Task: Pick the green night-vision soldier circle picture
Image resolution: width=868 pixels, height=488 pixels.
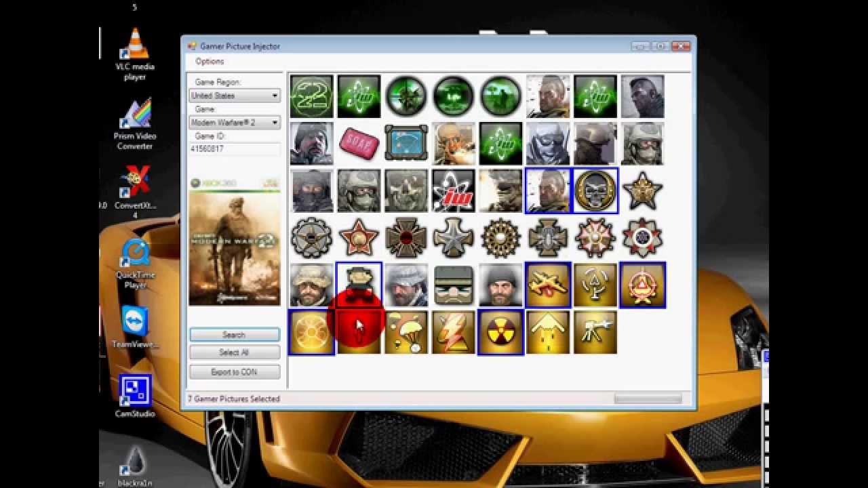Action: click(500, 96)
